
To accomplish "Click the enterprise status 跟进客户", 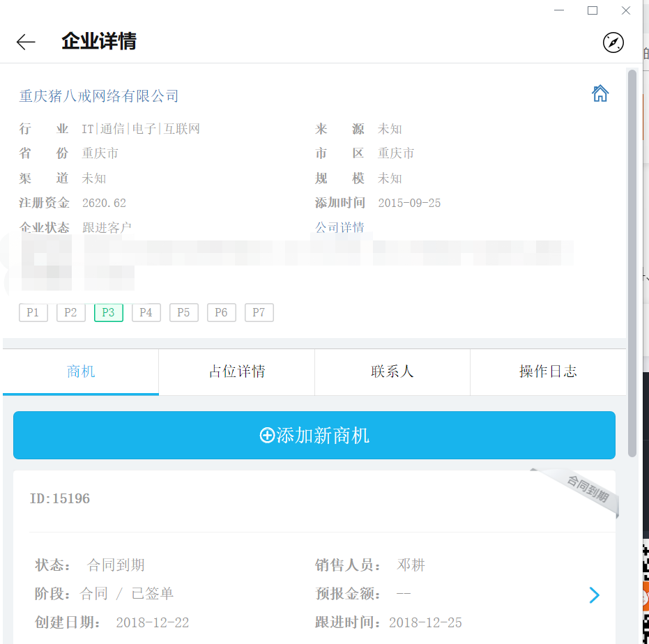I will click(107, 227).
